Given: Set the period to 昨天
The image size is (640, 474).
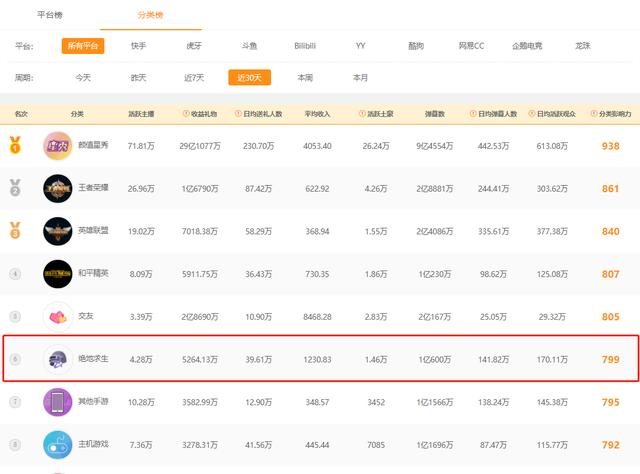Looking at the screenshot, I should pos(138,78).
